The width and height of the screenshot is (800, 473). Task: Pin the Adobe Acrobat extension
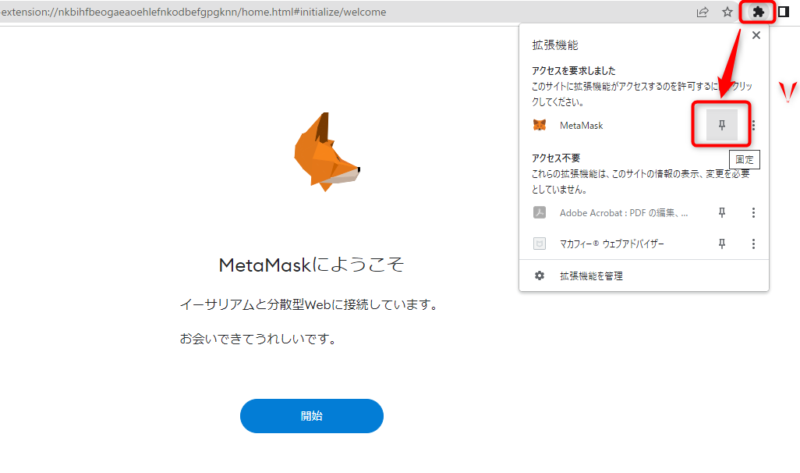(721, 213)
